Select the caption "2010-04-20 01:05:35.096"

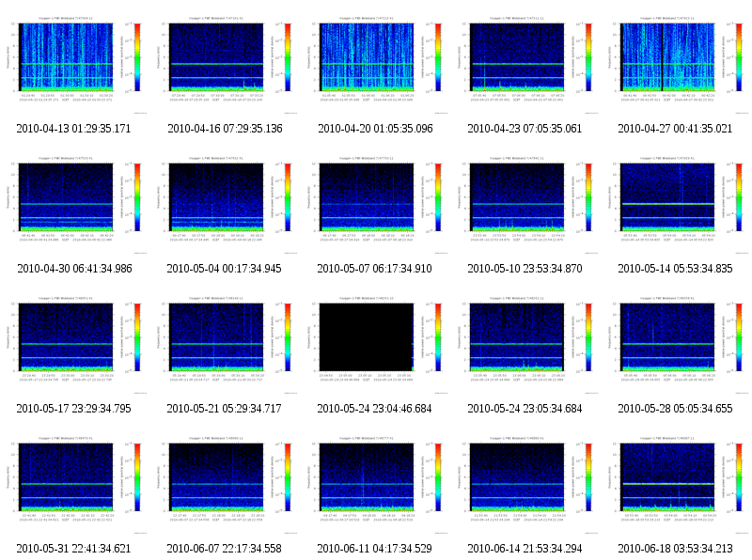(x=375, y=129)
